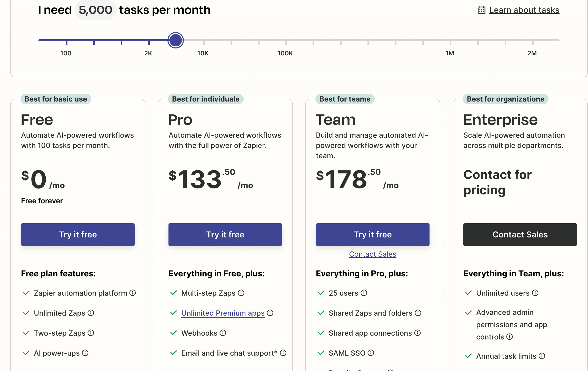Click the 'Free forever' text
The image size is (588, 371).
coord(42,201)
